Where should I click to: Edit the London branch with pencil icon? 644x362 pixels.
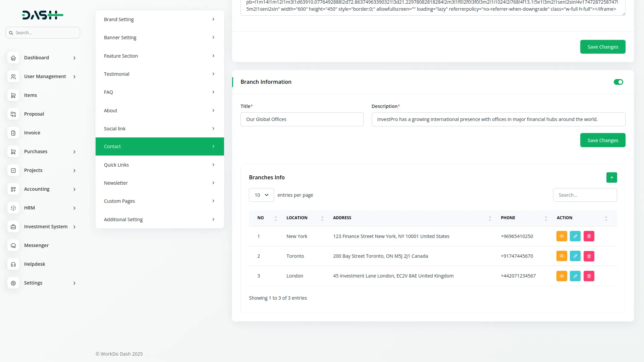coord(575,276)
